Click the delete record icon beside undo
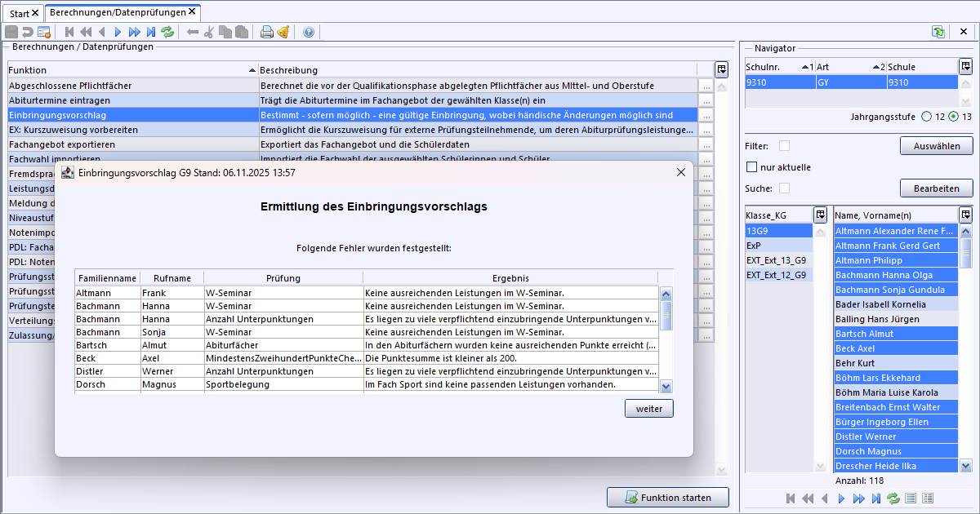The image size is (980, 514). [x=44, y=32]
